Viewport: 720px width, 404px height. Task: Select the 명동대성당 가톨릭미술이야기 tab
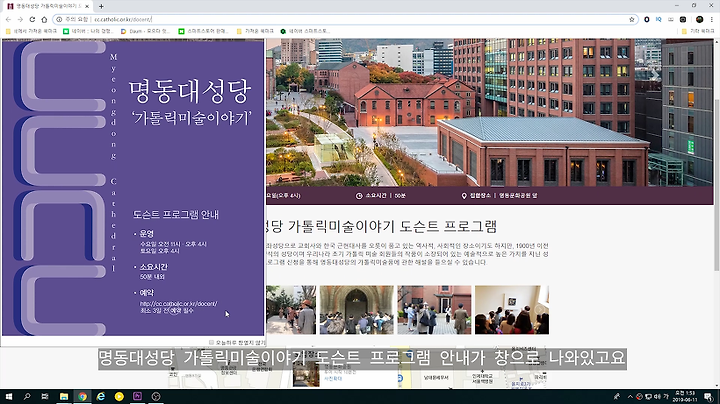click(48, 6)
